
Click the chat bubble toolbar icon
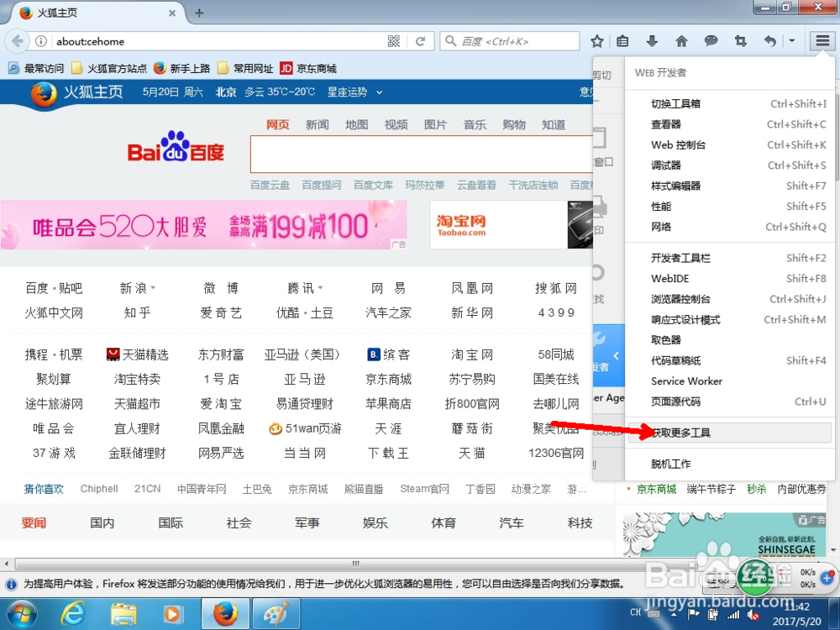[x=711, y=40]
